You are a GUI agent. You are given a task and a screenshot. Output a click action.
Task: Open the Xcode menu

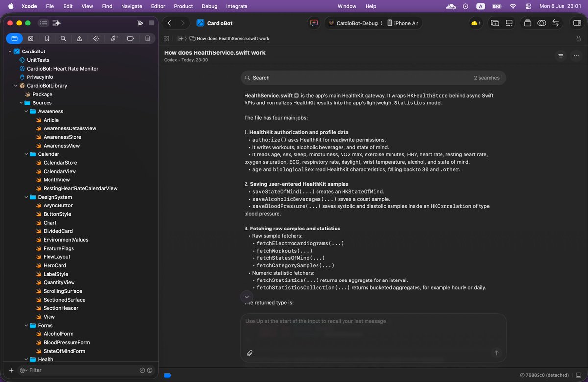(x=29, y=6)
